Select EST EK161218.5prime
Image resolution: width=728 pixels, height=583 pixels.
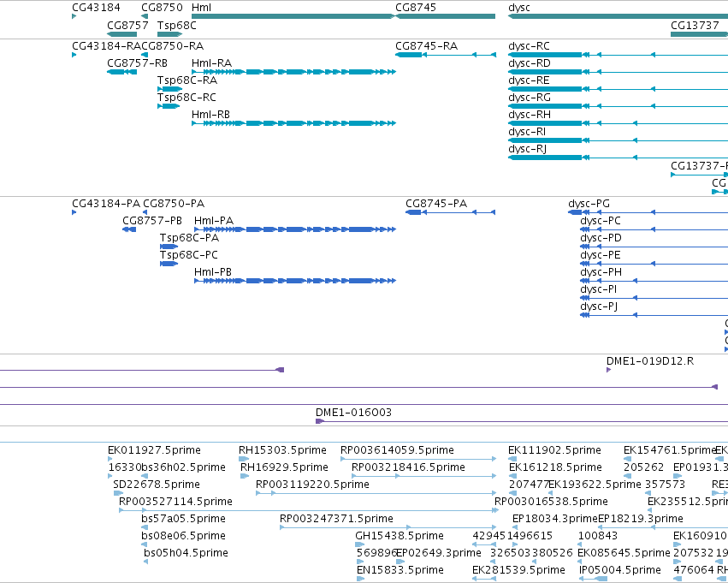pyautogui.click(x=555, y=467)
